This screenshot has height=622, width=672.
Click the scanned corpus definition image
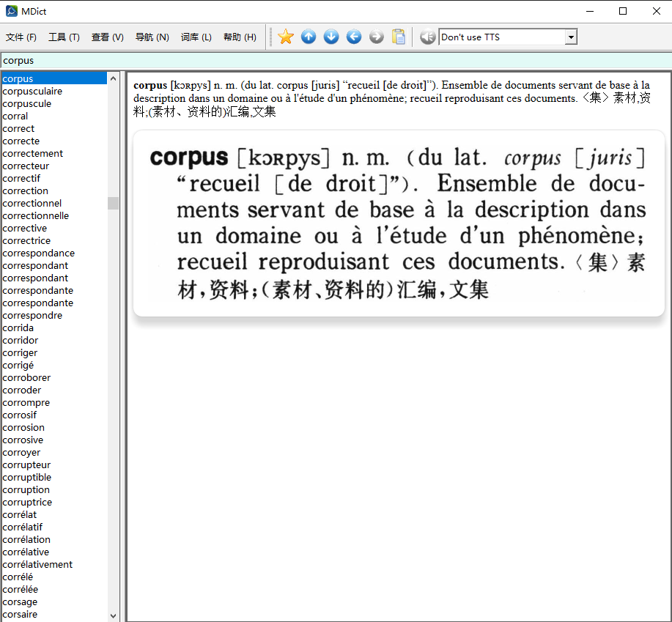coord(399,223)
